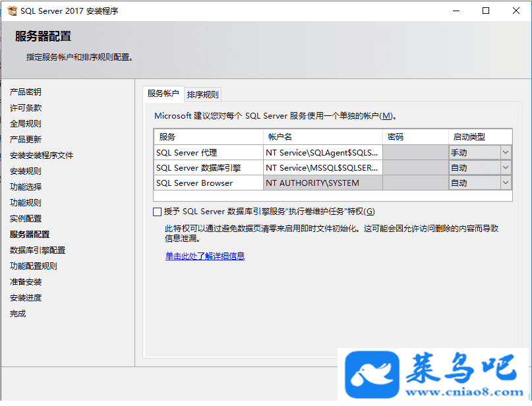This screenshot has width=532, height=406.
Task: Minimize the SQL Server 2017 setup window
Action: (x=456, y=11)
